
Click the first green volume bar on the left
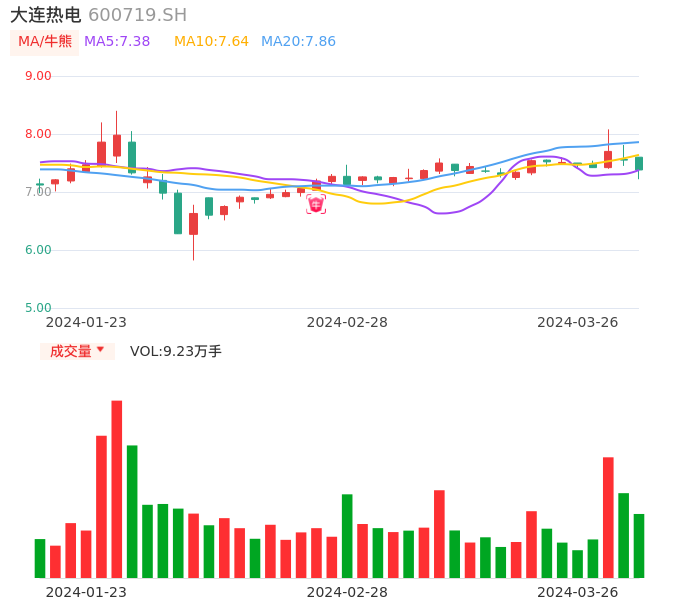tap(40, 558)
